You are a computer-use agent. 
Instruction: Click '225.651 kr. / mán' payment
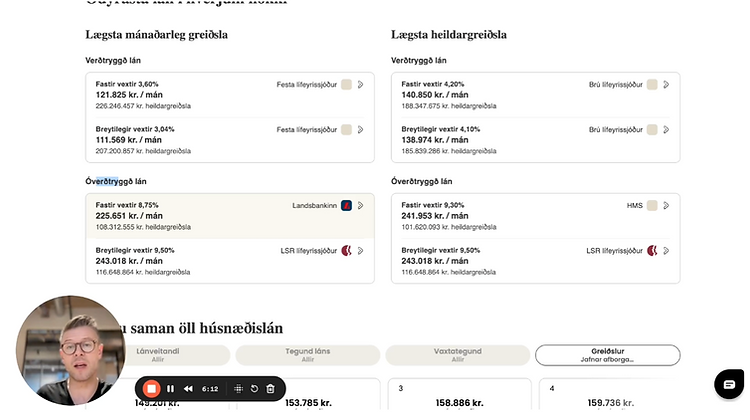pyautogui.click(x=129, y=216)
